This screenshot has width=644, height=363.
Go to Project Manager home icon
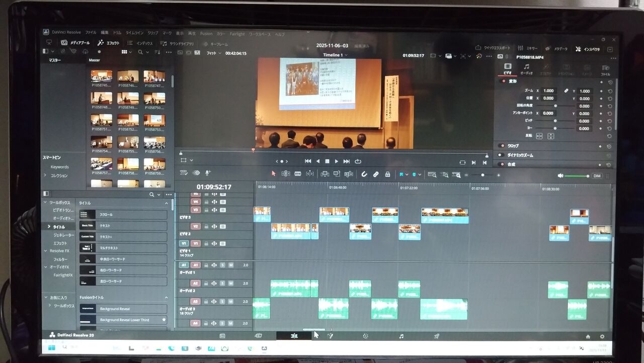click(588, 336)
